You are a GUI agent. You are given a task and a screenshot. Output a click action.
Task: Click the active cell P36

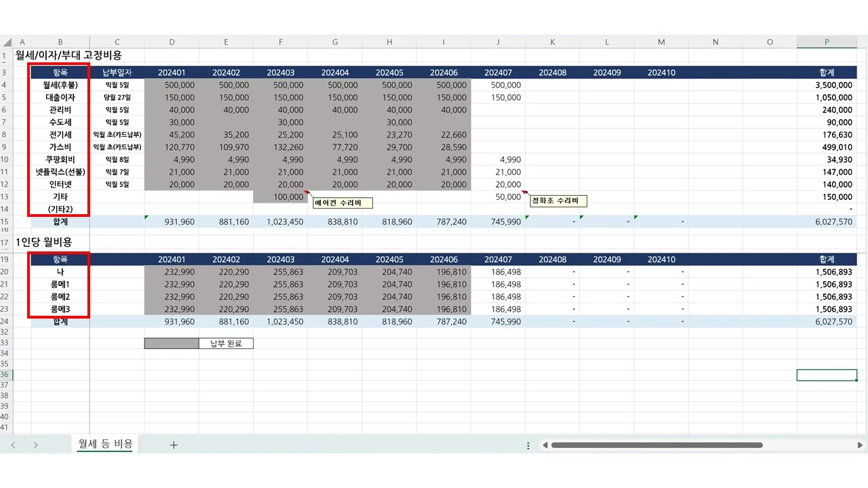[827, 375]
